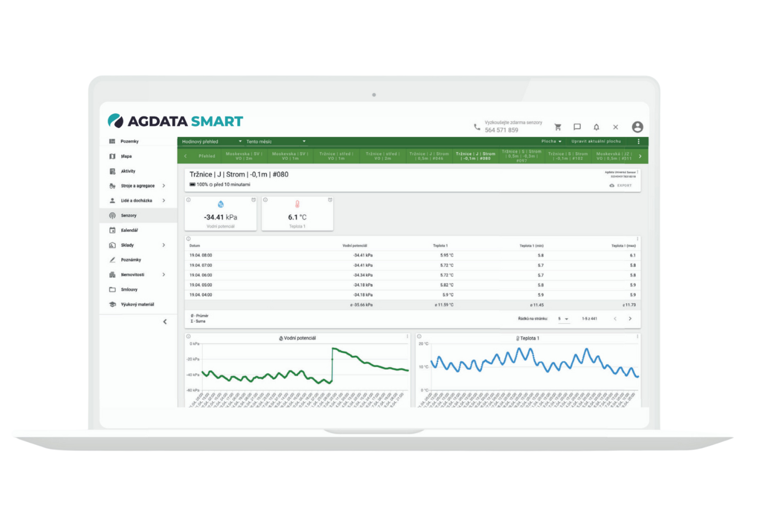
Task: Open the Plocha dropdown
Action: click(551, 142)
